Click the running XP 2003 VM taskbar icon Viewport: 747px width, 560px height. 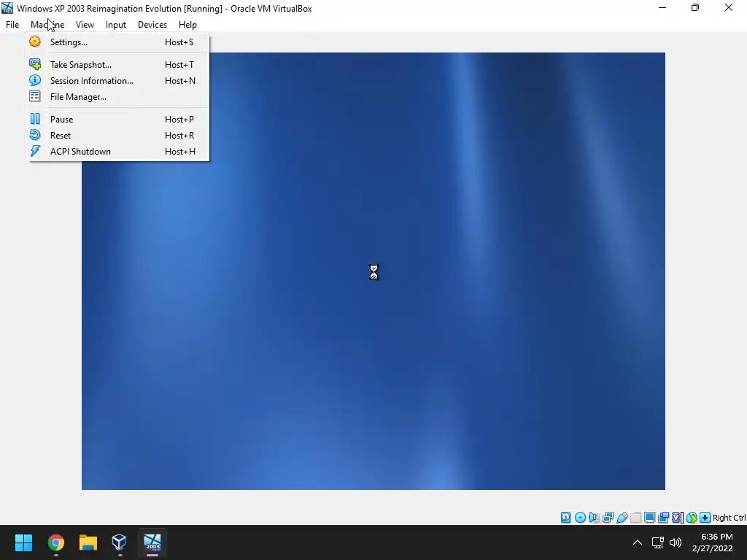pos(152,542)
